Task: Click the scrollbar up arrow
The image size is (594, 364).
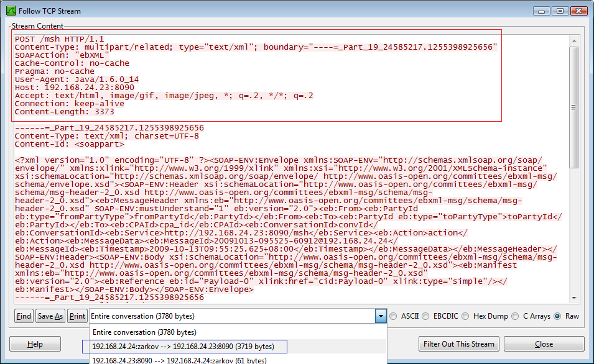Action: (x=573, y=40)
